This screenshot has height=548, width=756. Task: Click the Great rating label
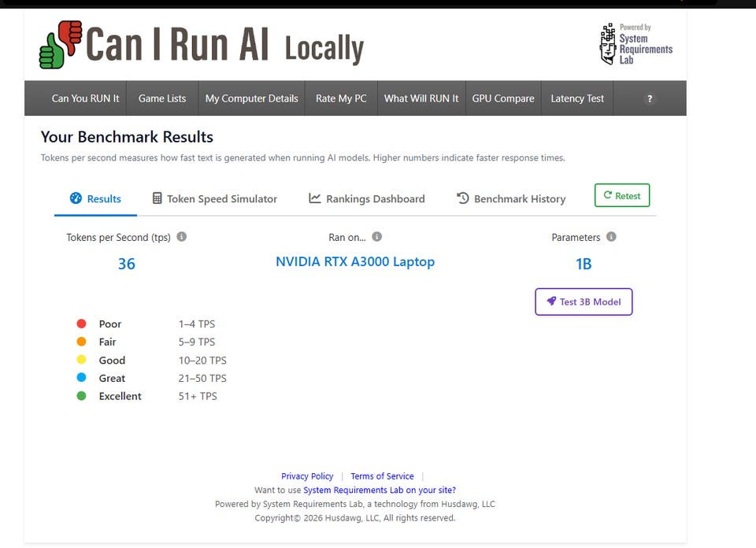click(112, 379)
